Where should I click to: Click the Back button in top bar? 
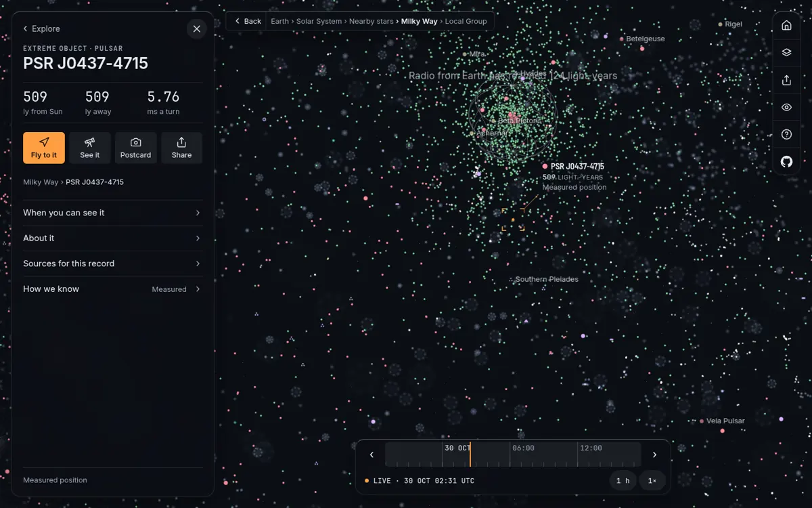pos(248,21)
